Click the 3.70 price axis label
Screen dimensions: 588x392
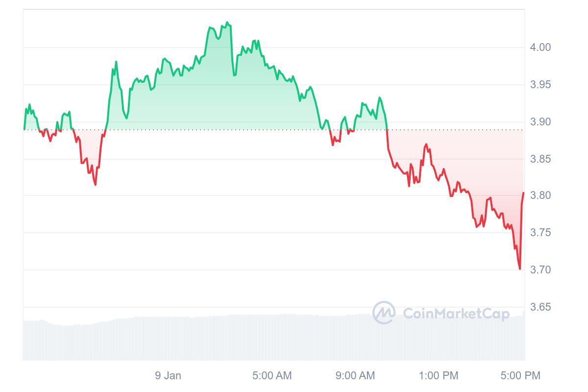pyautogui.click(x=541, y=270)
